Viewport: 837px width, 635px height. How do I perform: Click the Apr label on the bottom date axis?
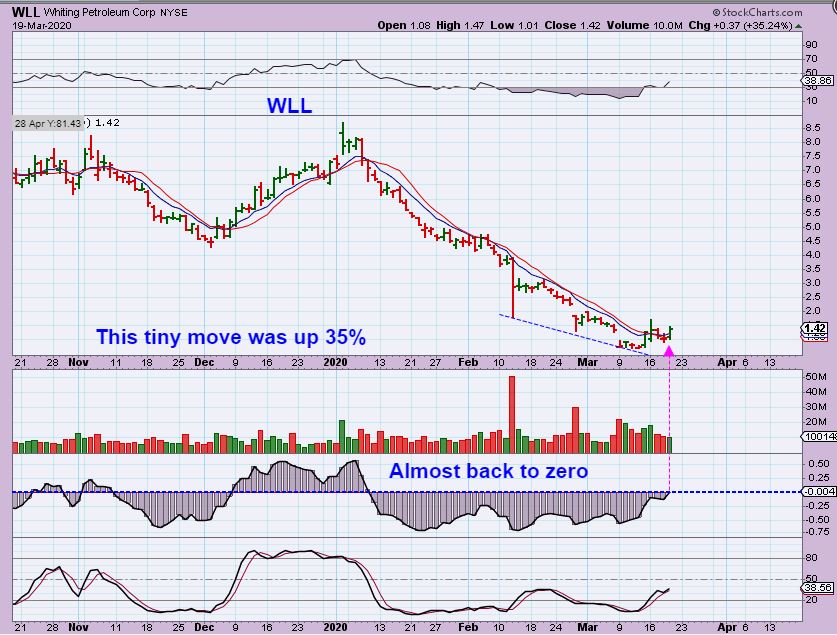click(x=727, y=627)
